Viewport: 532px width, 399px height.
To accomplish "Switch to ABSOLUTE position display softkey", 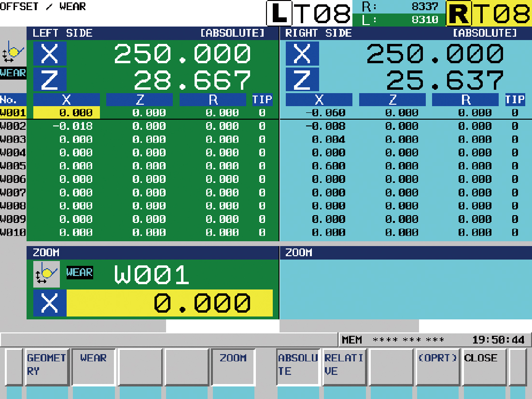I will (x=298, y=365).
